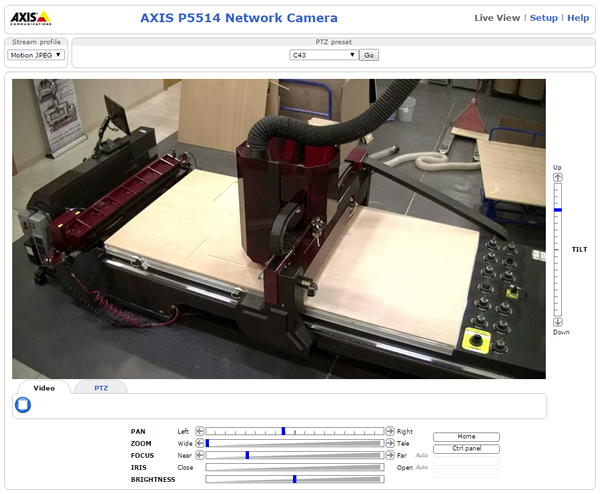
Task: Switch to the PTZ tab
Action: point(101,388)
